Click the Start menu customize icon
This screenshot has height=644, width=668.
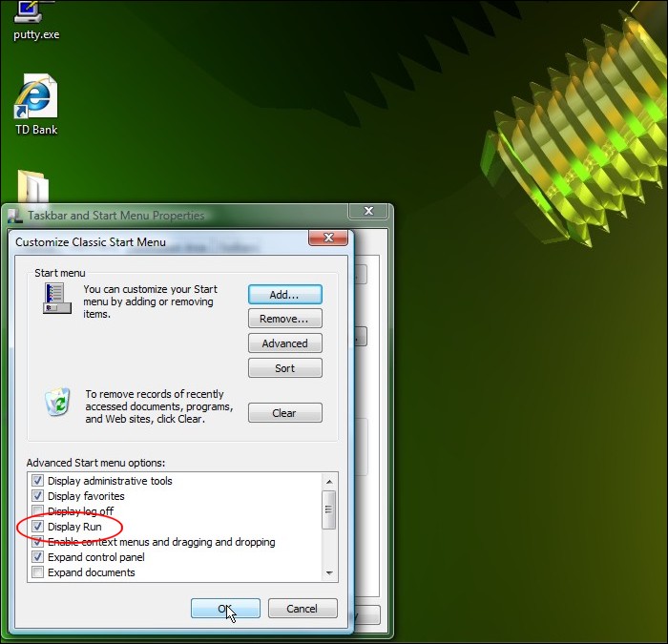point(54,297)
